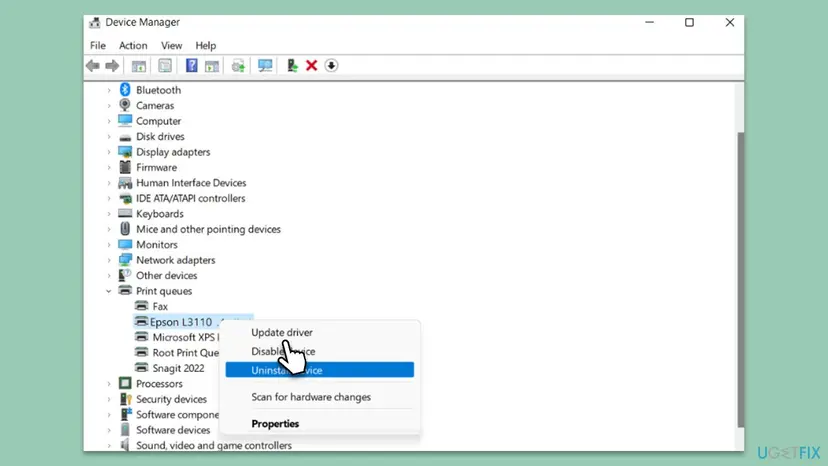828x466 pixels.
Task: Select the Fax print queue
Action: click(x=160, y=306)
